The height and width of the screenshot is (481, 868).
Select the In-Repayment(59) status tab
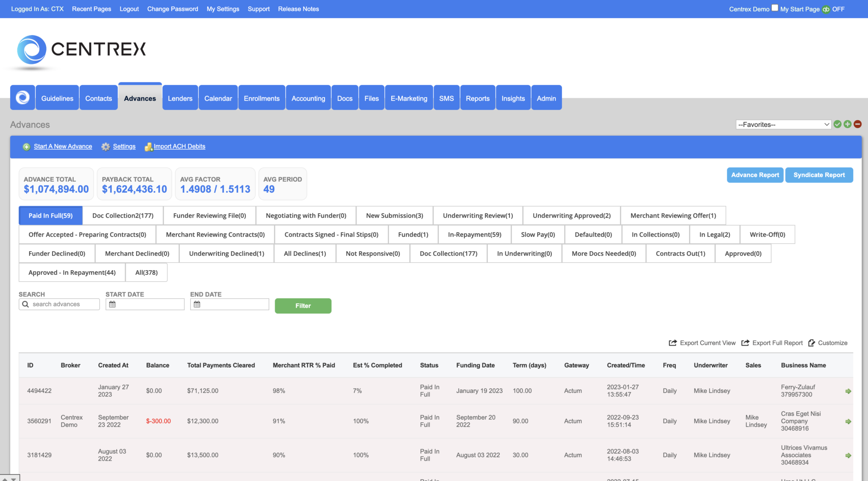coord(475,235)
